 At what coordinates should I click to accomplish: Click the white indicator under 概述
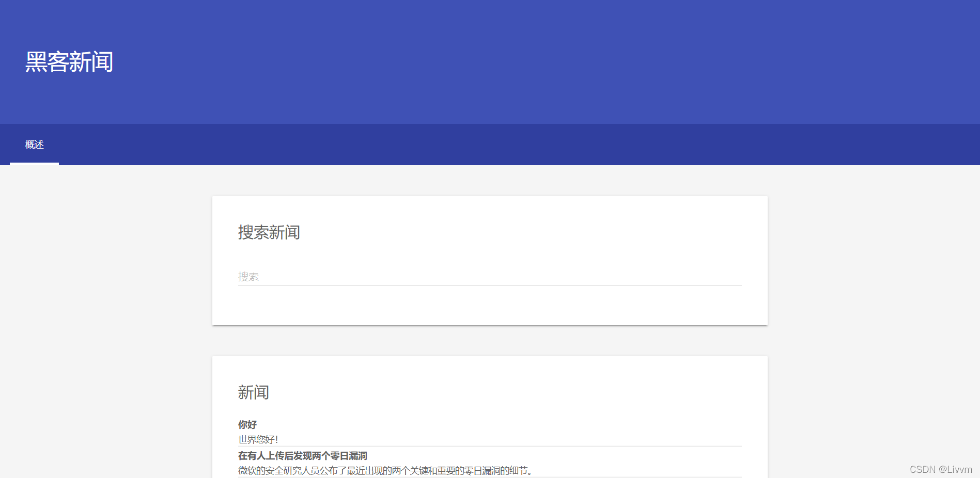[34, 164]
